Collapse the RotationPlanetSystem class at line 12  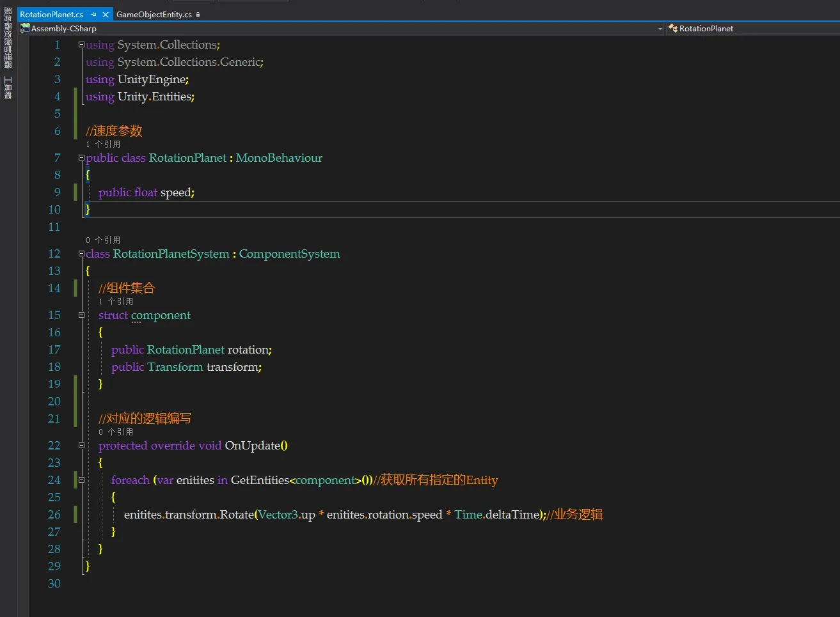click(81, 254)
